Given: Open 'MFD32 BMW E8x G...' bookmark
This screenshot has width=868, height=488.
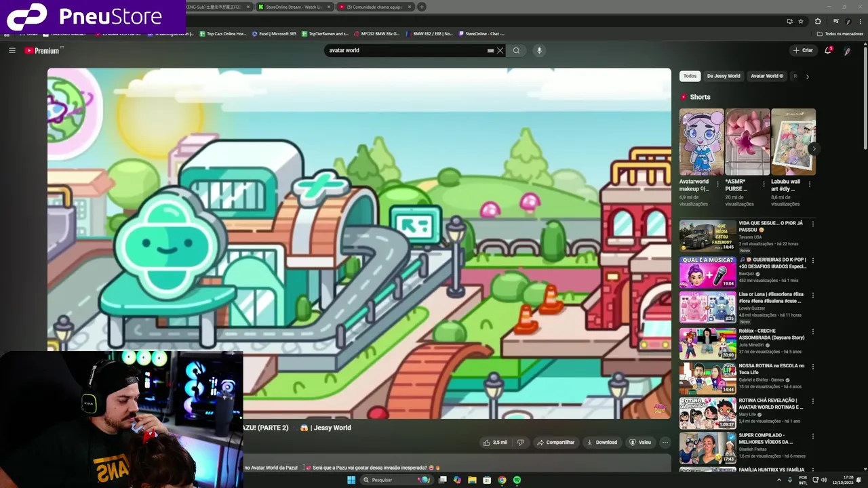Looking at the screenshot, I should [x=376, y=33].
